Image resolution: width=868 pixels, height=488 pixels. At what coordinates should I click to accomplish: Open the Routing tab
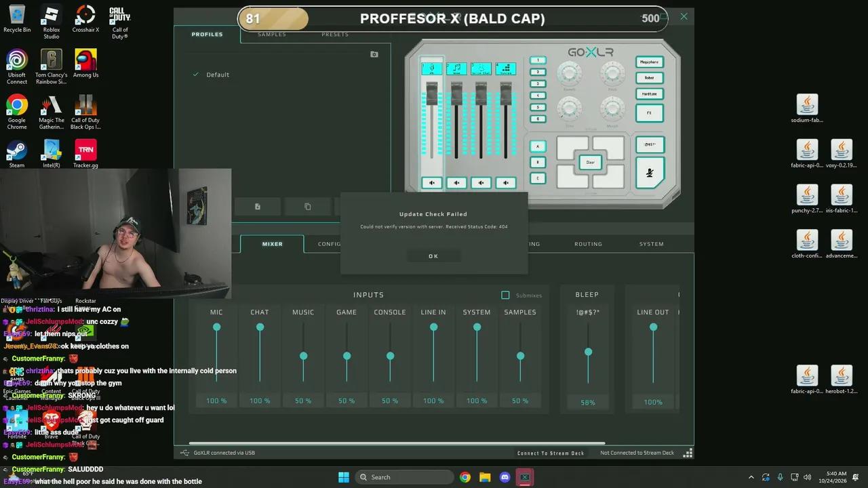(x=588, y=244)
